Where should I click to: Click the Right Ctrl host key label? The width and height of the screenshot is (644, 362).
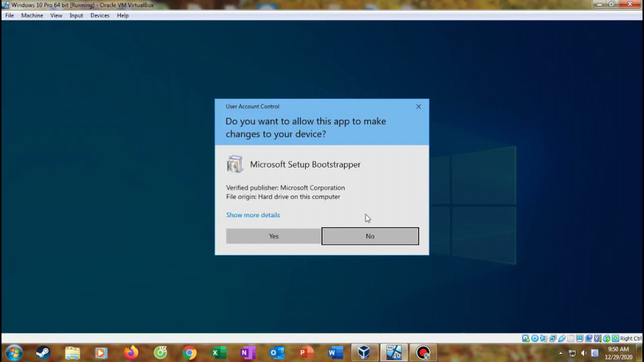click(x=631, y=339)
